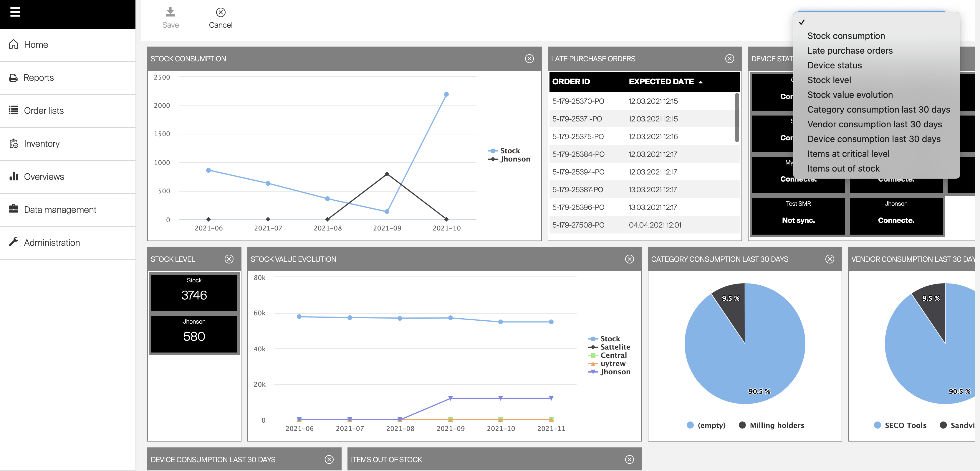Open Inventory in the sidebar

[42, 144]
